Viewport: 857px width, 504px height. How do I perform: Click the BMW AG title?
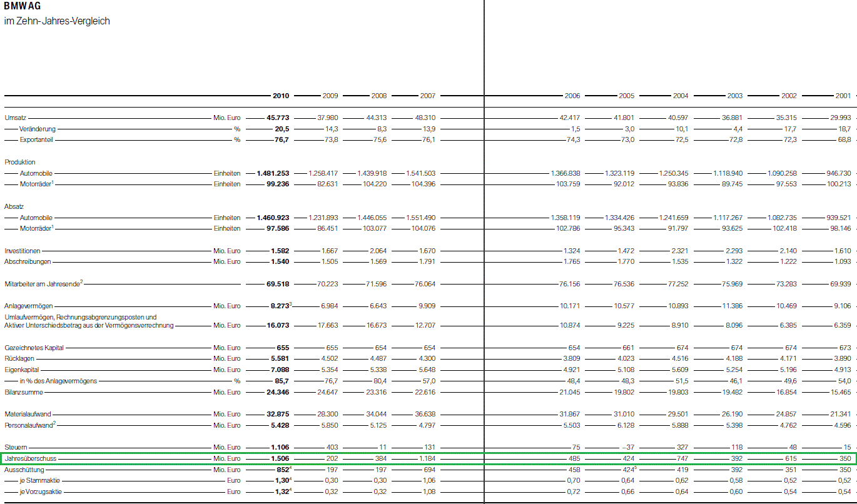pos(23,6)
